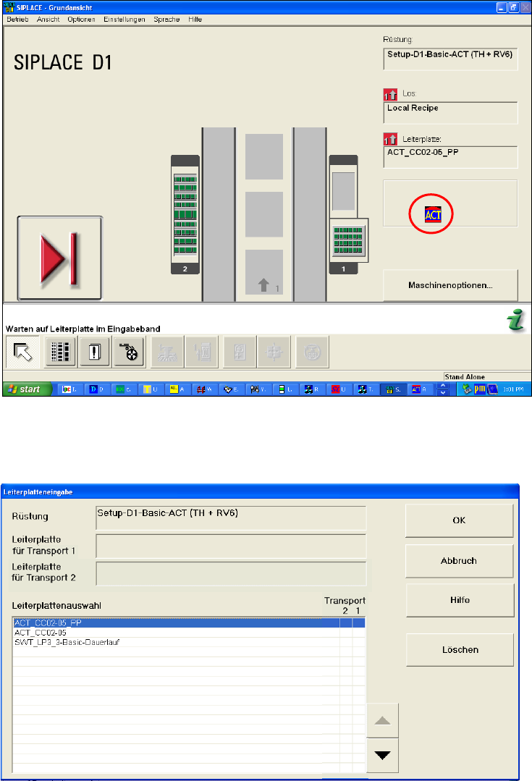Select ACT_CC02-05 in board list
The image size is (532, 781).
(x=189, y=633)
